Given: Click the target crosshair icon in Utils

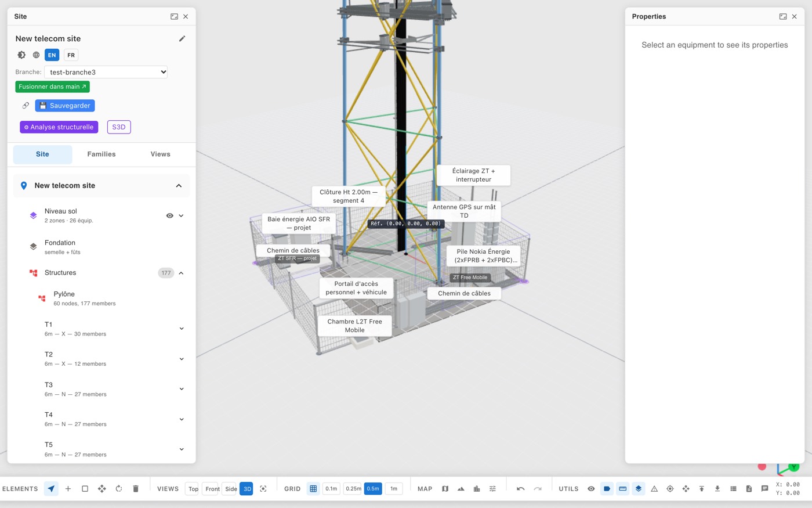Looking at the screenshot, I should pyautogui.click(x=670, y=489).
